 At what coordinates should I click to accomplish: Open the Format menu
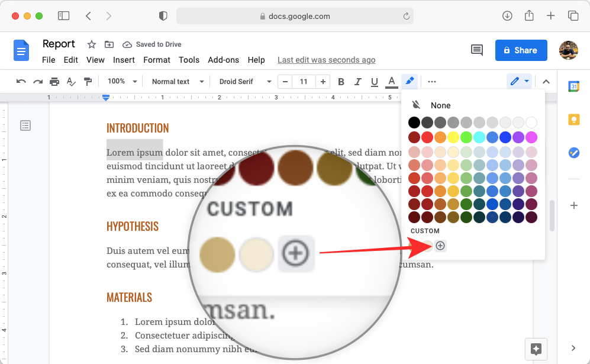[x=156, y=60]
